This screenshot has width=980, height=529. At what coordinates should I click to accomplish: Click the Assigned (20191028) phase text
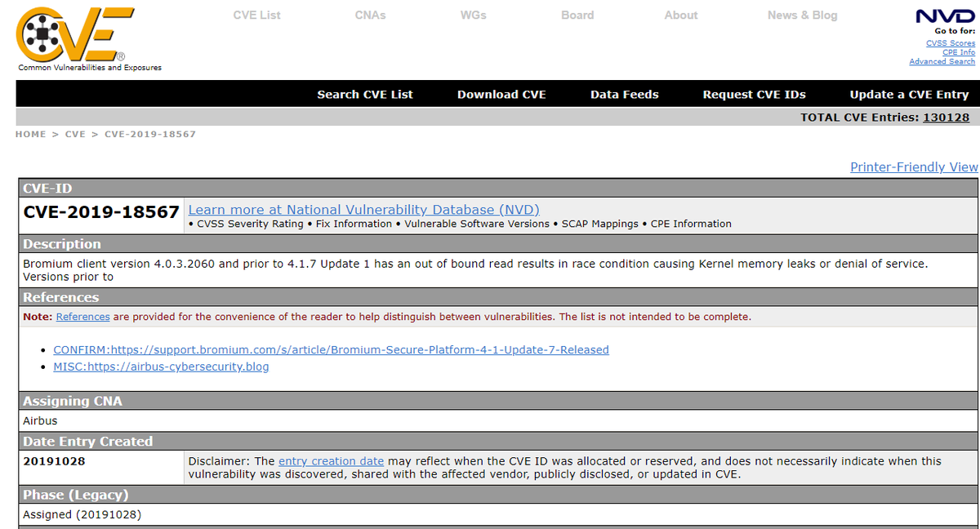[x=82, y=515]
